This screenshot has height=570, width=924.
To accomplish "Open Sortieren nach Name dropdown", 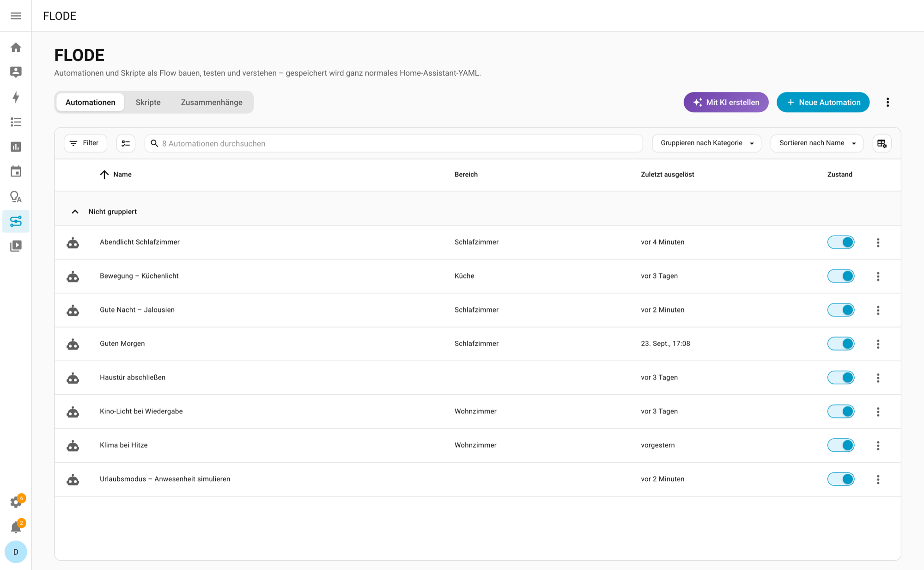I will pos(817,143).
